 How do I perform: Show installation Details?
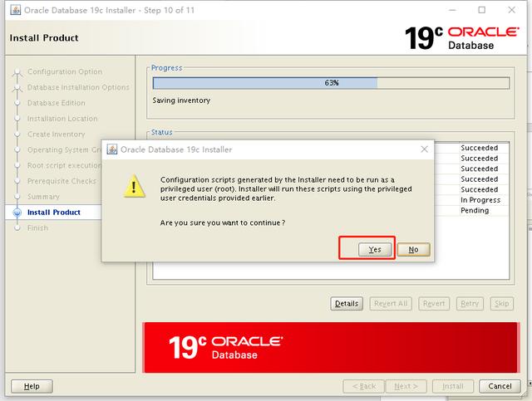pyautogui.click(x=347, y=303)
